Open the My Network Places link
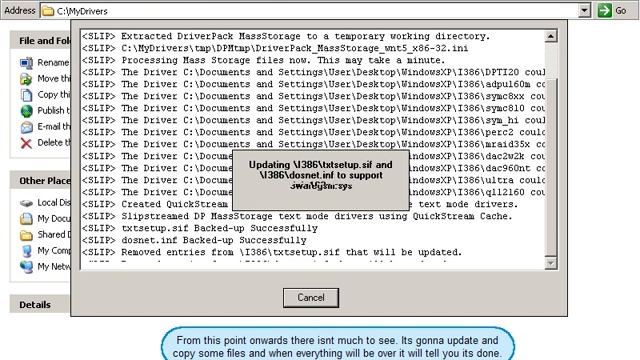Screen dimensions: 640x360 click(54, 266)
